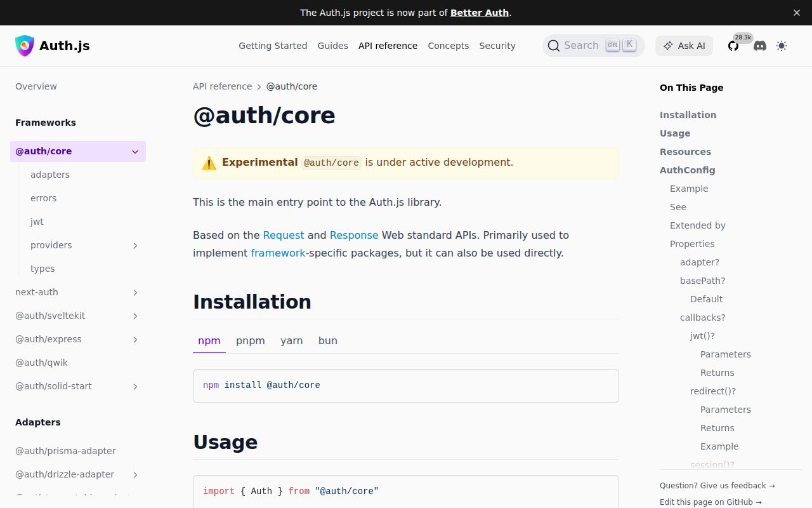Click the Auth.js shield logo
The image size is (812, 508).
pyautogui.click(x=25, y=46)
